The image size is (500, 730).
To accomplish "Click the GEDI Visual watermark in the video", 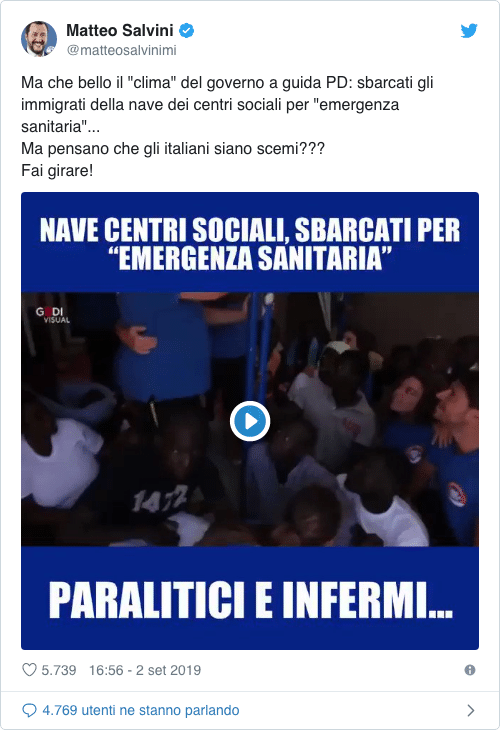I will (x=53, y=315).
